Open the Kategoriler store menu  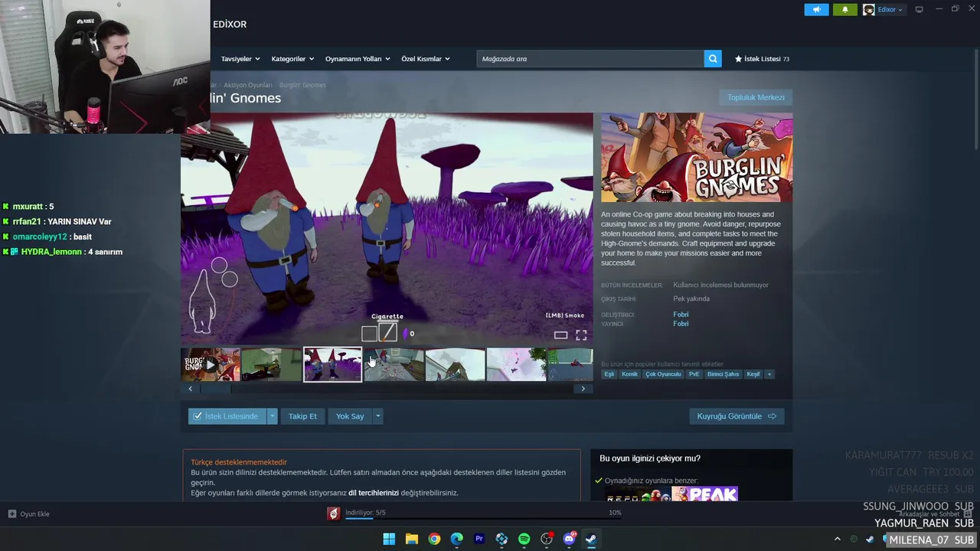(292, 59)
